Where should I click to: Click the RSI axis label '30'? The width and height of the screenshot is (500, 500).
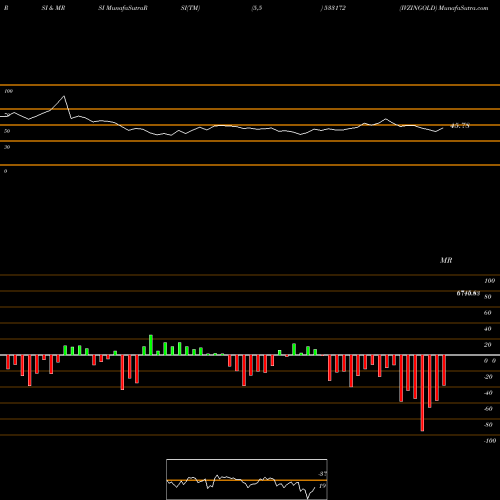[x=7, y=147]
